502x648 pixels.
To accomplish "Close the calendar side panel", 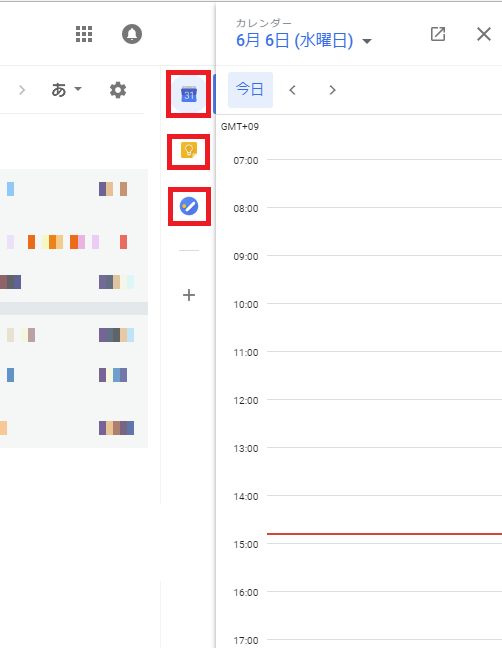I will (x=483, y=34).
